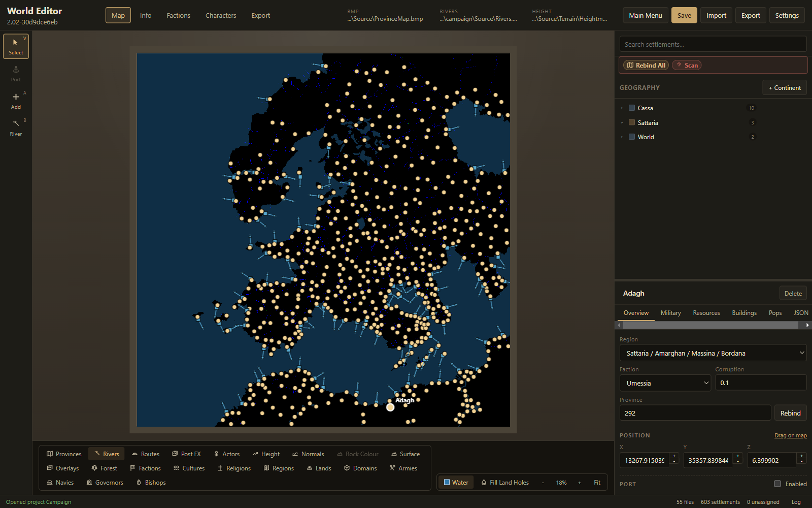Show the Height map layer
Viewport: 812px width, 508px height.
tap(266, 454)
